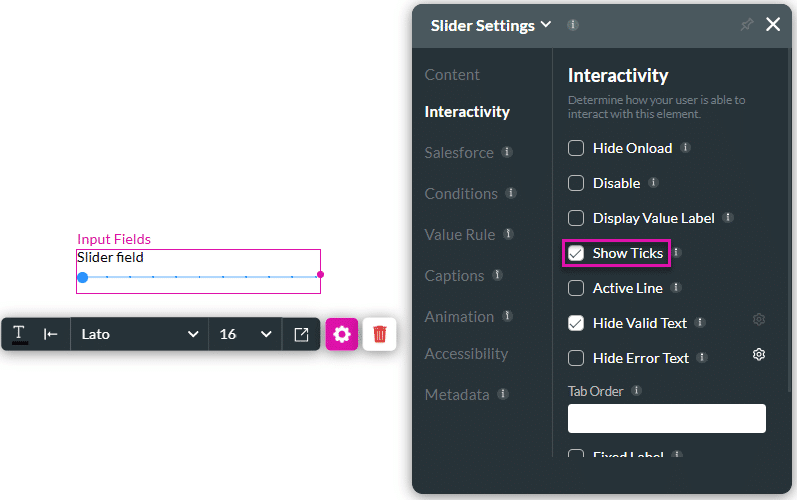Viewport: 797px width, 500px height.
Task: Open Hide Valid Text gear settings
Action: (759, 320)
